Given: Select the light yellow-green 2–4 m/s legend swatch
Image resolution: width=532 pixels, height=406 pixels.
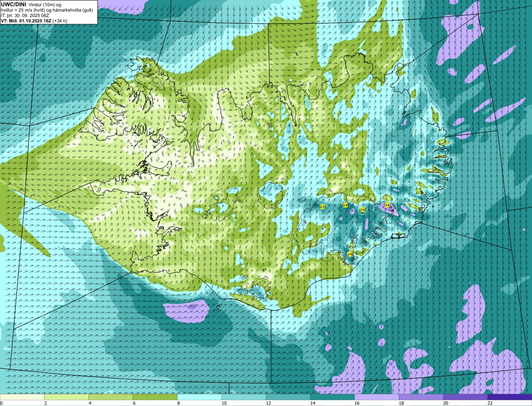Looking at the screenshot, I should (66, 397).
